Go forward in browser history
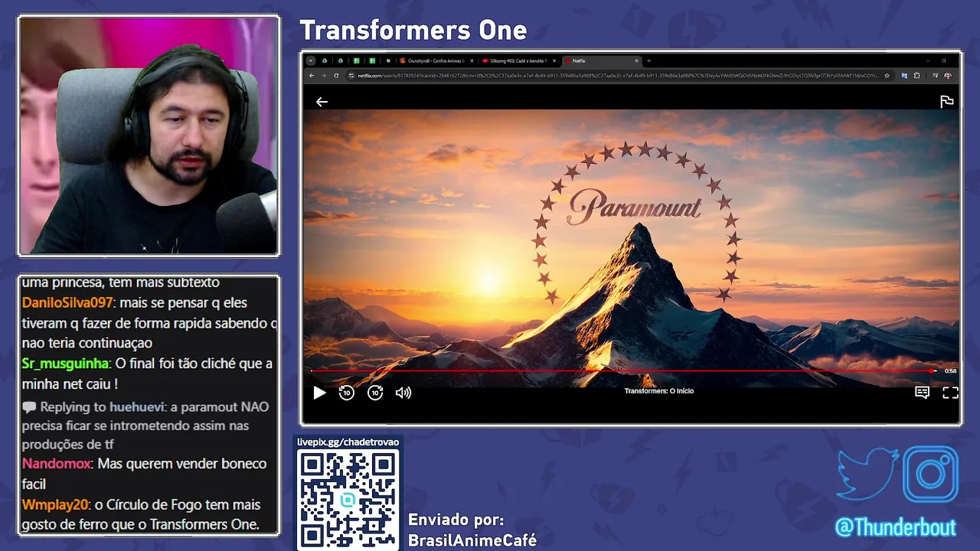The height and width of the screenshot is (551, 980). [324, 76]
